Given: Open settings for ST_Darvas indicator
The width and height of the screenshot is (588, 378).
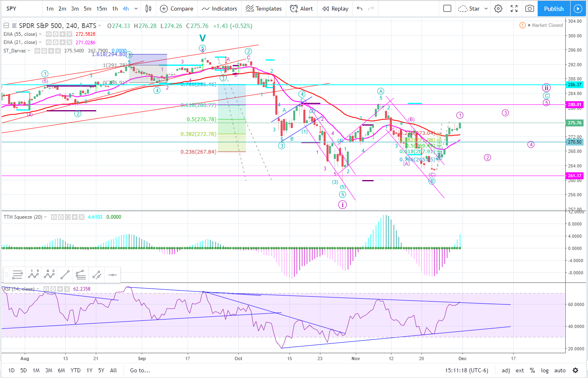Looking at the screenshot, I should 44,51.
